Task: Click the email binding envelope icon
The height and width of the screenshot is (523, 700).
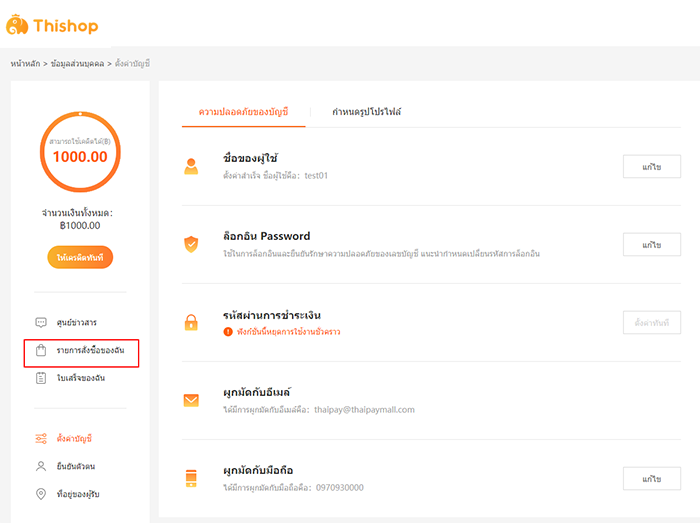Action: (191, 401)
